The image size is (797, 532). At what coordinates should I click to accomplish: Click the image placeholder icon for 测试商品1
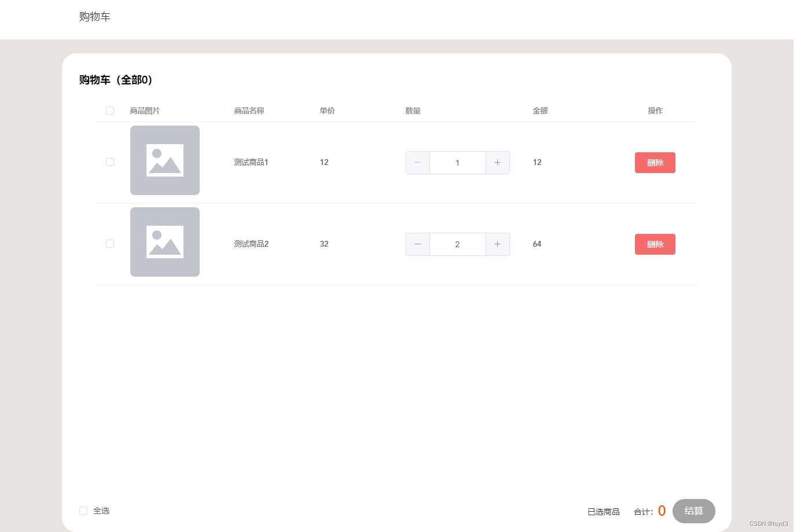pos(164,160)
